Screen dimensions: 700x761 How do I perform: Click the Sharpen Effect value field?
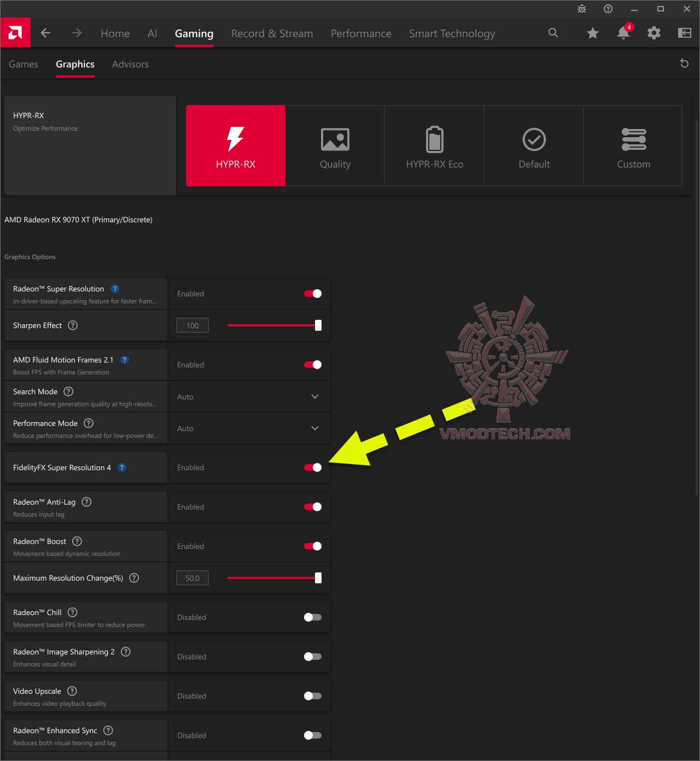click(x=192, y=325)
